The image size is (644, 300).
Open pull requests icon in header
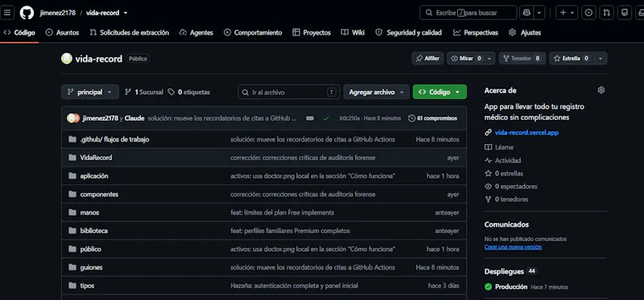coord(607,13)
